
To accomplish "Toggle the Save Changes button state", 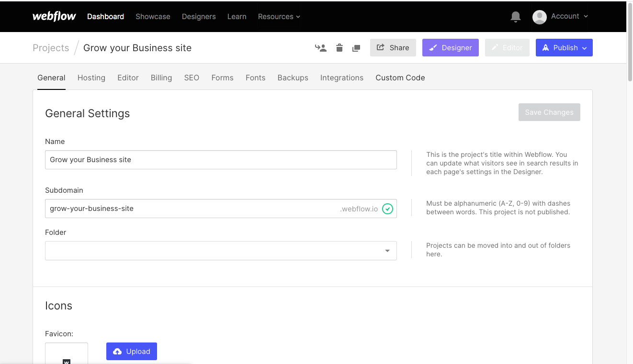I will pos(549,112).
